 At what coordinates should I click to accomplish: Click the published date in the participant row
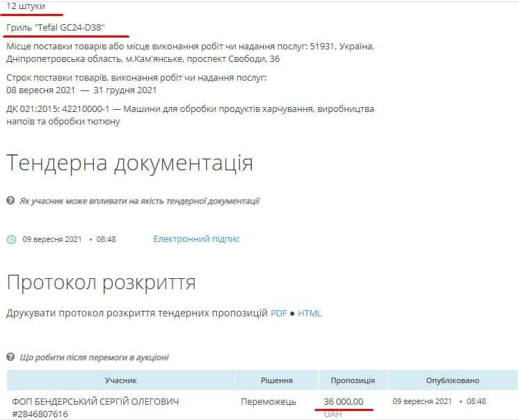coord(422,402)
